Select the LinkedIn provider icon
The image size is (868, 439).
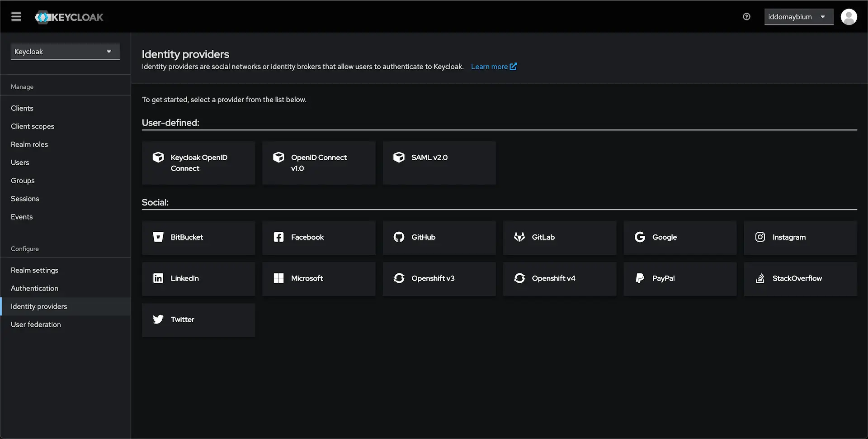click(x=158, y=278)
